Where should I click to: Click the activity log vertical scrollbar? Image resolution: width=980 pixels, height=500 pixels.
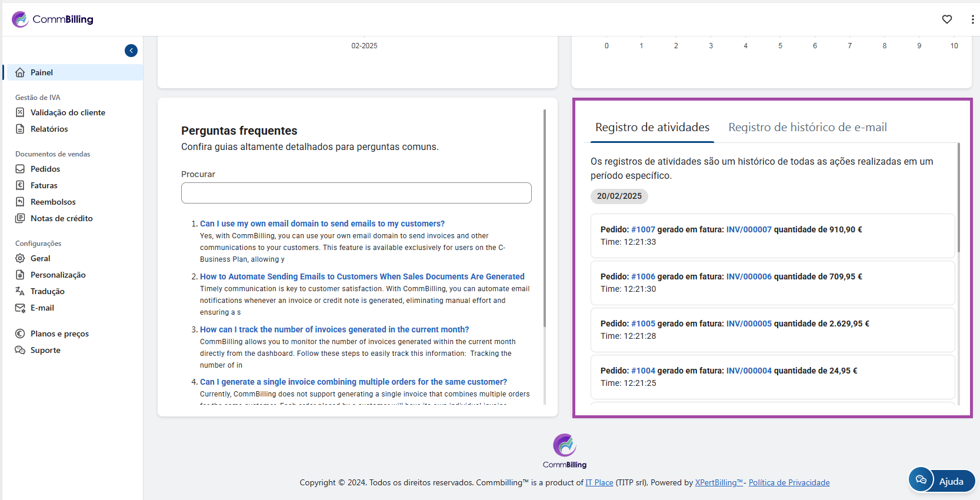pos(958,200)
